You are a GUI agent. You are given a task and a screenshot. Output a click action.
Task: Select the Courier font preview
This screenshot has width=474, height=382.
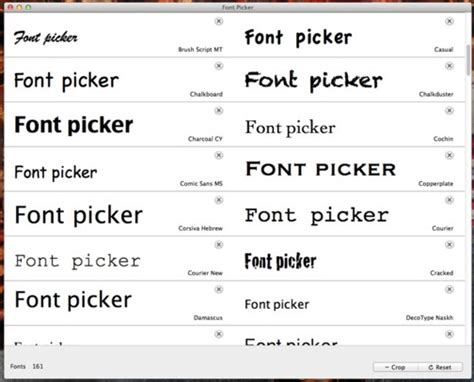(x=317, y=216)
